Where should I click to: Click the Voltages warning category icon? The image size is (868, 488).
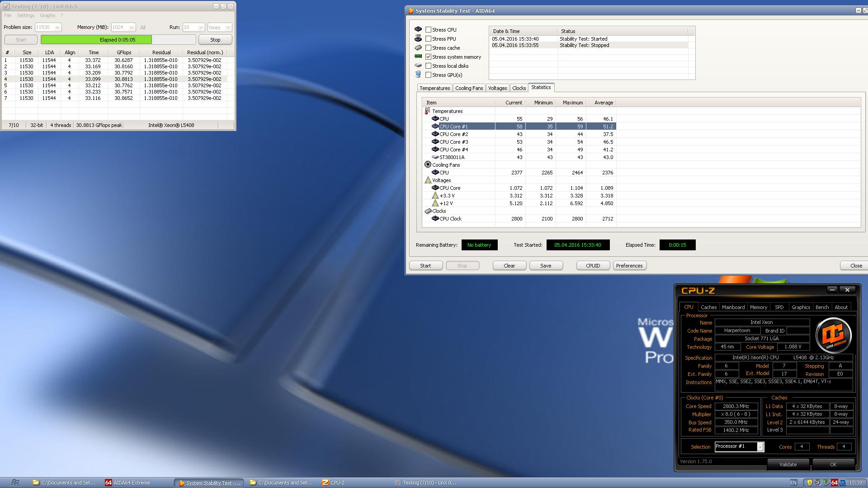coord(428,180)
